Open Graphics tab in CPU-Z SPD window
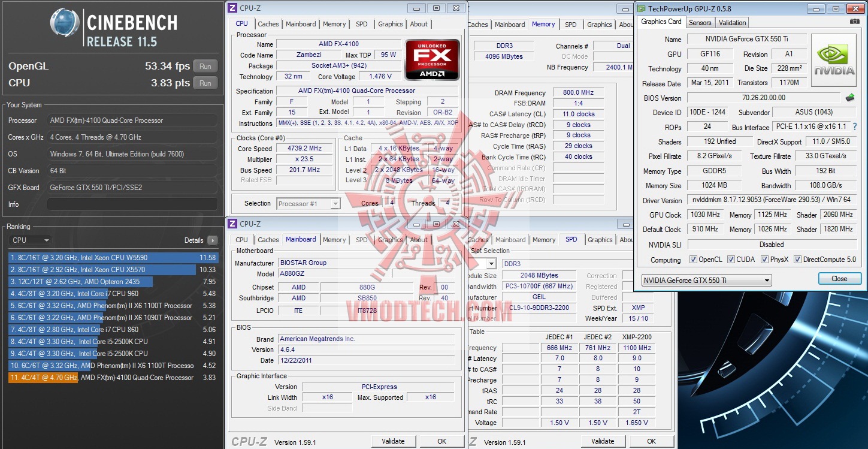The width and height of the screenshot is (868, 449). [x=600, y=240]
